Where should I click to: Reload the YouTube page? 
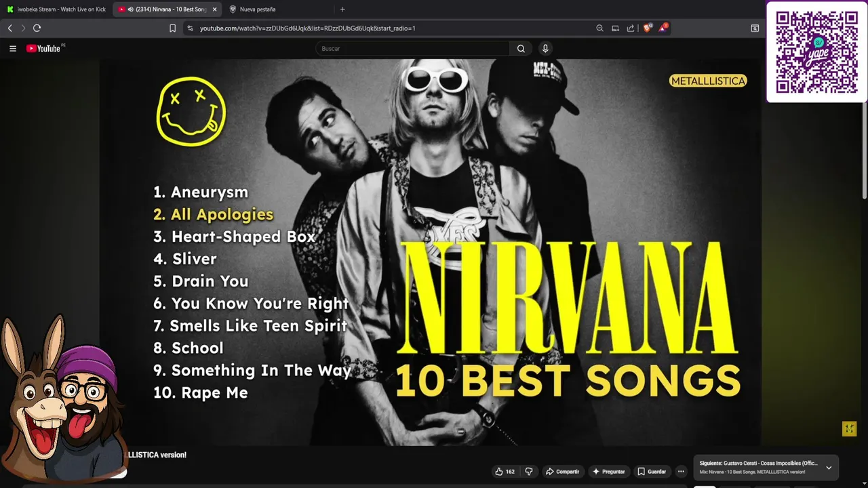pos(37,28)
